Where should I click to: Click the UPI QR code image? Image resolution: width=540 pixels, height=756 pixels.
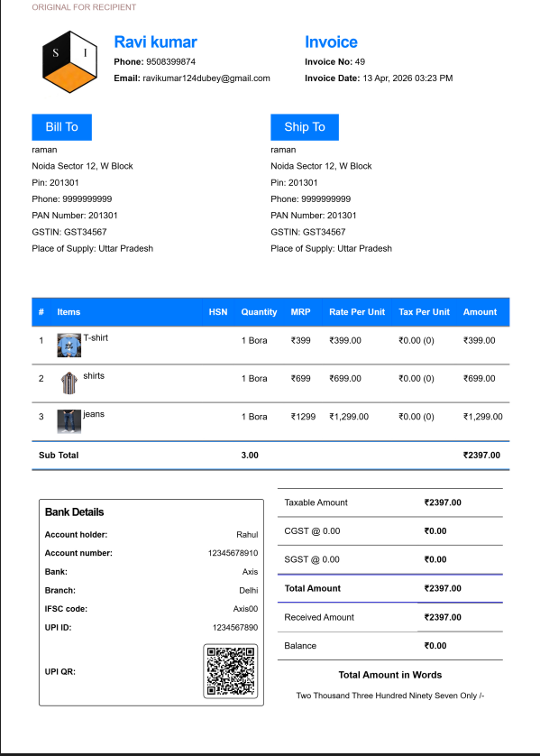tap(231, 671)
